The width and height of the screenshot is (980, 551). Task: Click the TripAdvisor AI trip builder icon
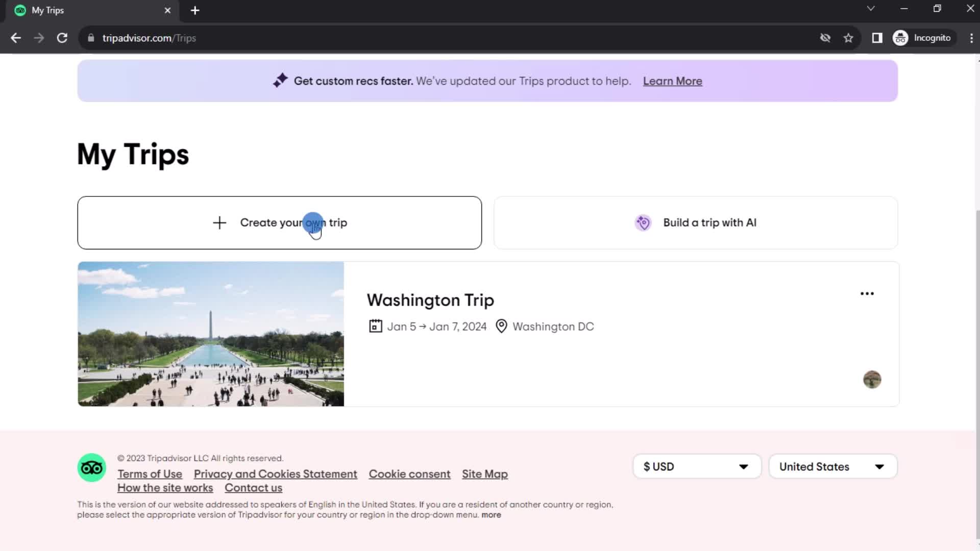643,222
